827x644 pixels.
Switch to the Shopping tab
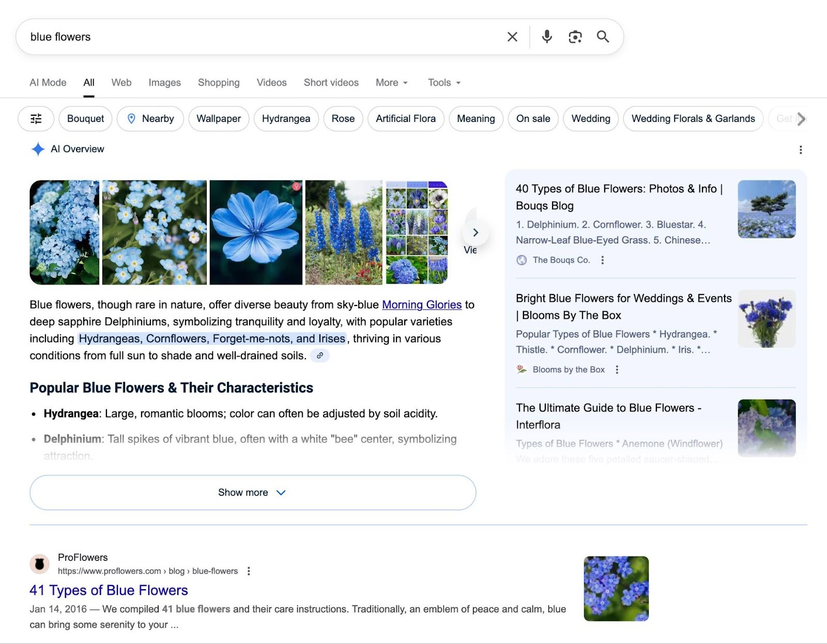(218, 83)
